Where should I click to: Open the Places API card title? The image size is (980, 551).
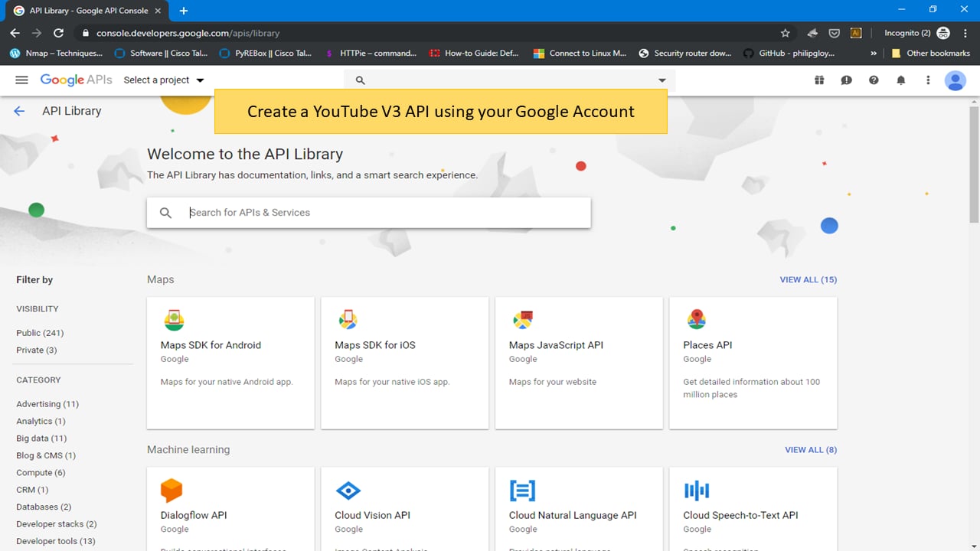tap(707, 345)
